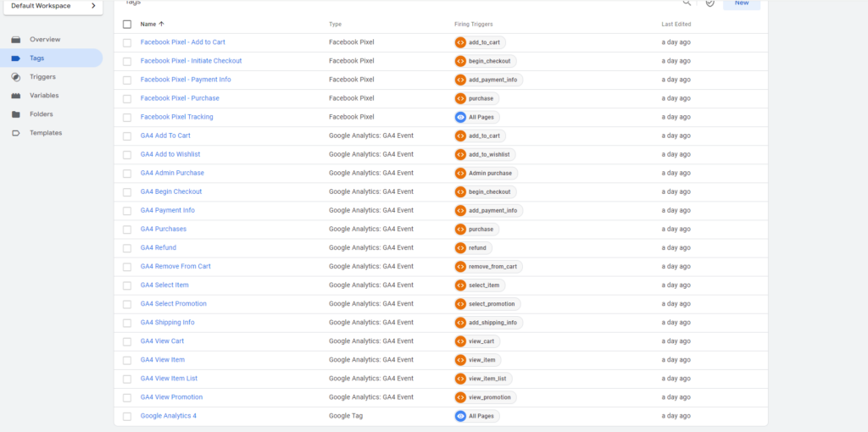The width and height of the screenshot is (868, 432).
Task: Sort by the Name column arrow
Action: (162, 25)
